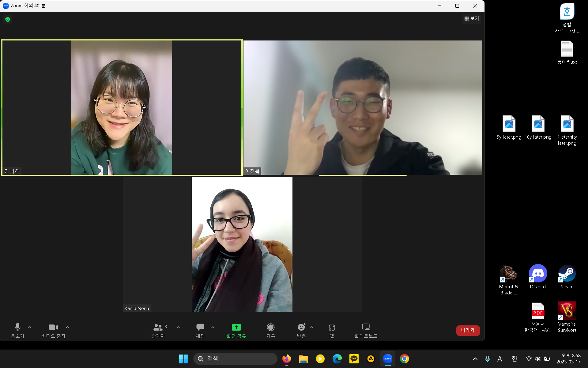Open the yellow triangle app on taskbar

click(371, 359)
